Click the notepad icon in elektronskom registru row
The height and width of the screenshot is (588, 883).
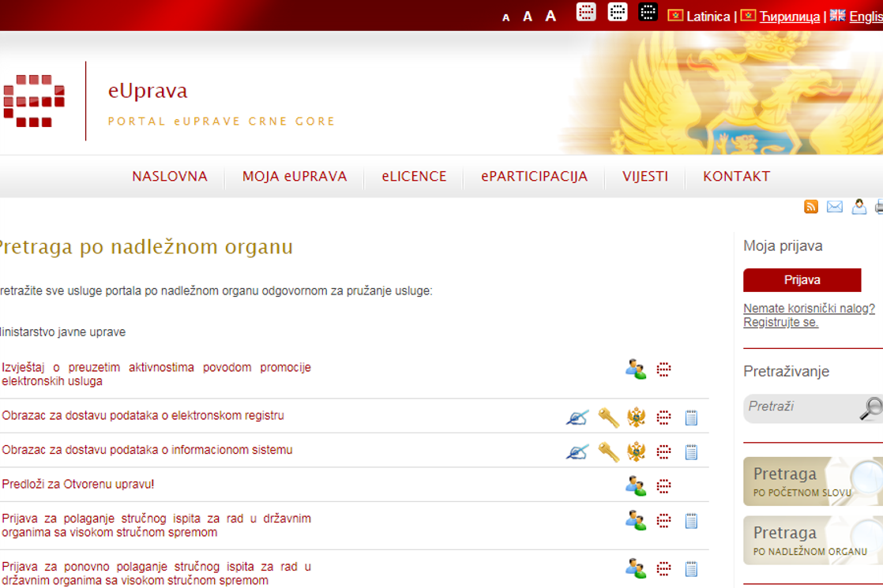[x=691, y=418]
